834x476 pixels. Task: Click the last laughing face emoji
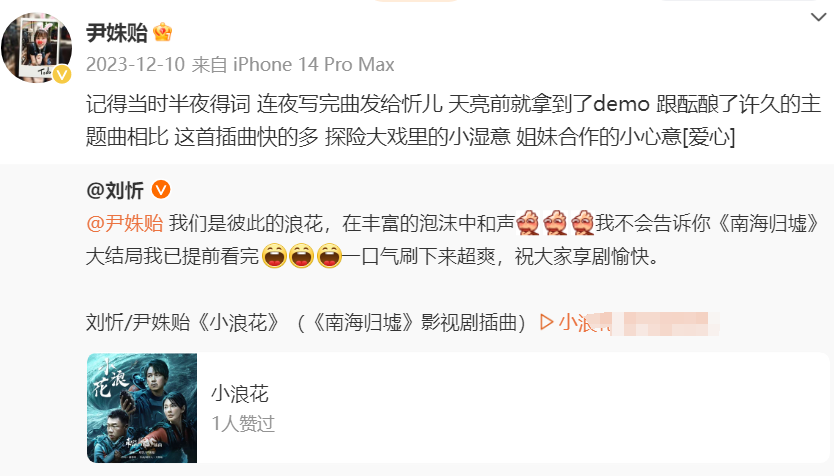[329, 255]
